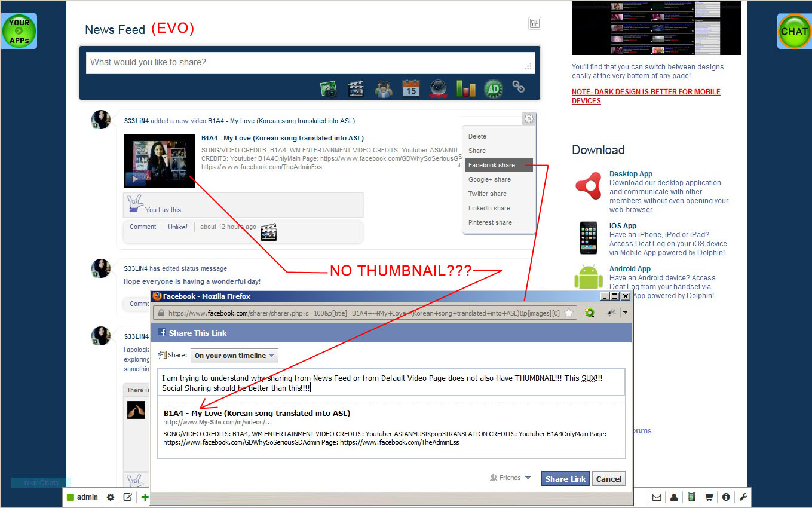This screenshot has width=812, height=508.
Task: Open the green CHAT button
Action: click(794, 31)
